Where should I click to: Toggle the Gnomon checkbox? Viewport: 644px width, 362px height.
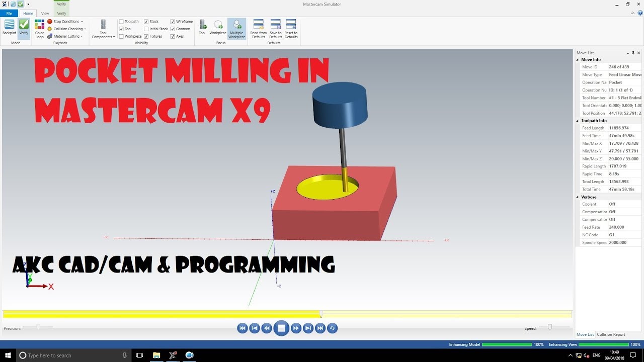pos(173,29)
